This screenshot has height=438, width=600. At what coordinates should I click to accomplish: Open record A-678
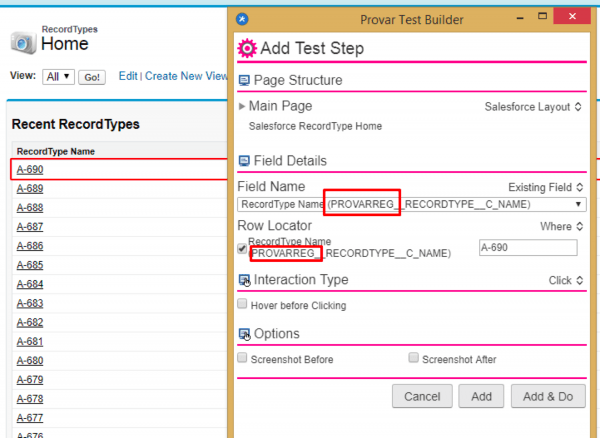30,399
